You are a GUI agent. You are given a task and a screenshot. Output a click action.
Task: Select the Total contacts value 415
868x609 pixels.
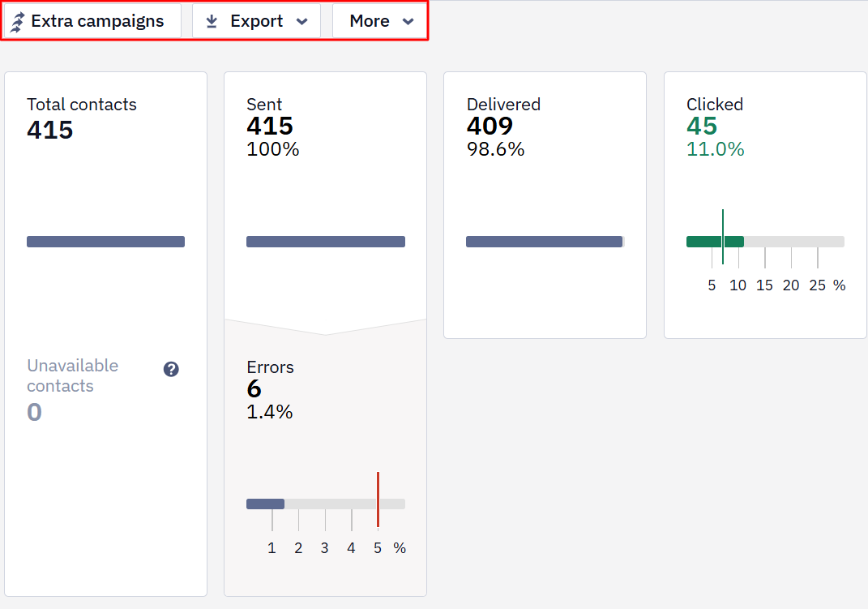(x=49, y=130)
